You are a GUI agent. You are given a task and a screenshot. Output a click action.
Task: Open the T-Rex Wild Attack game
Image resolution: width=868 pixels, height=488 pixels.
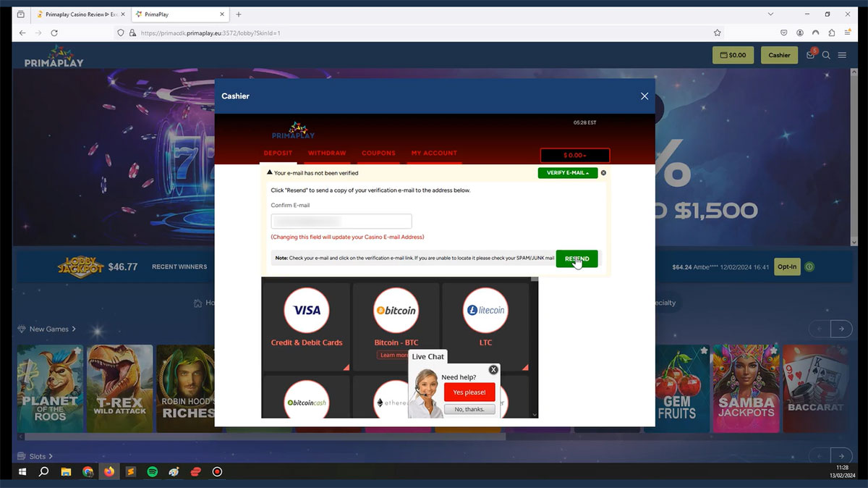point(119,388)
